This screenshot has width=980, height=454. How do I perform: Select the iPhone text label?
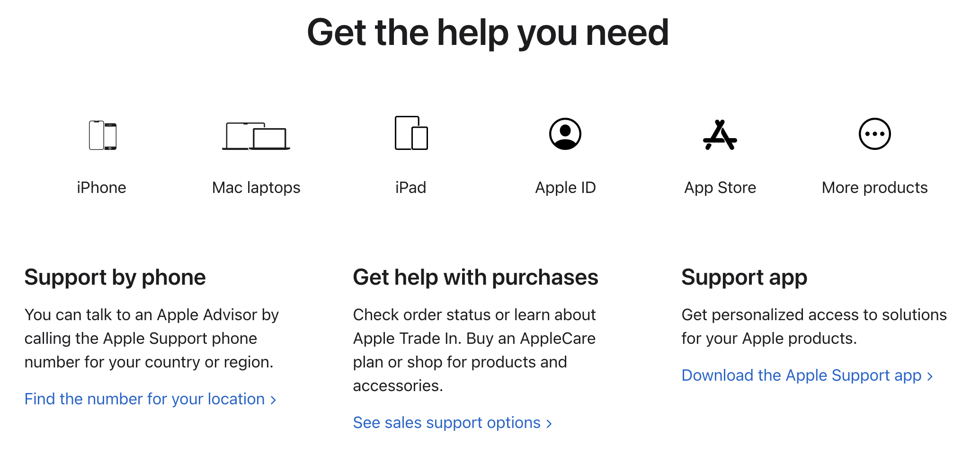click(x=101, y=188)
